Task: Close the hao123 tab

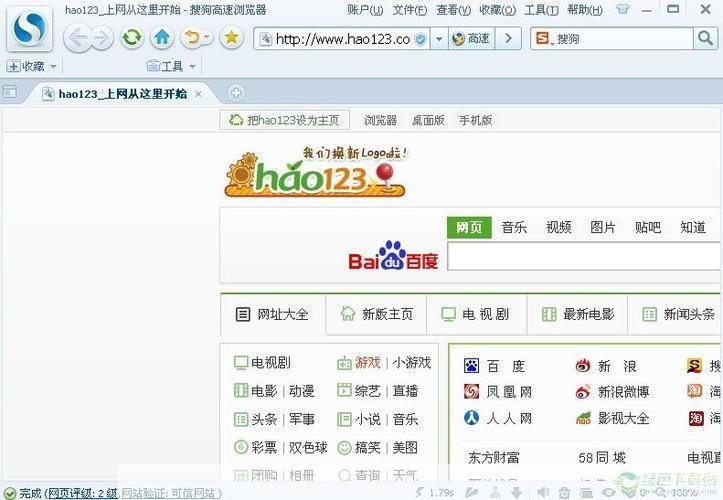Action: click(x=198, y=94)
